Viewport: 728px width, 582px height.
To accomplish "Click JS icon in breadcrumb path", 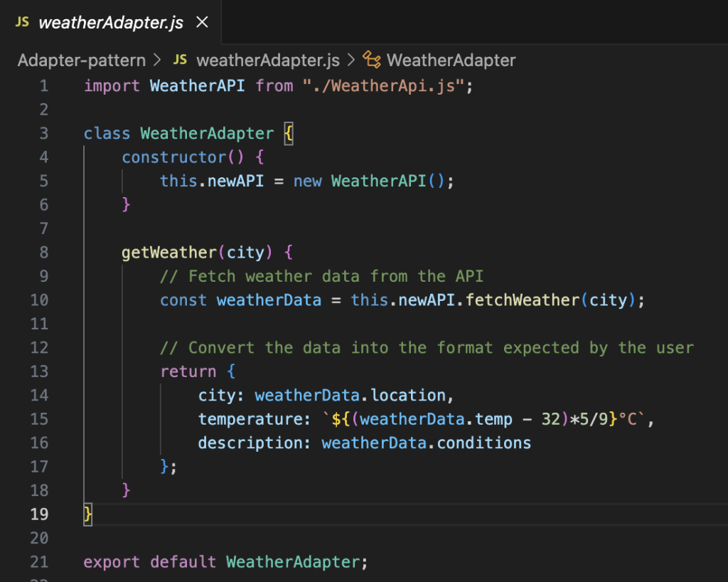I will tap(180, 60).
